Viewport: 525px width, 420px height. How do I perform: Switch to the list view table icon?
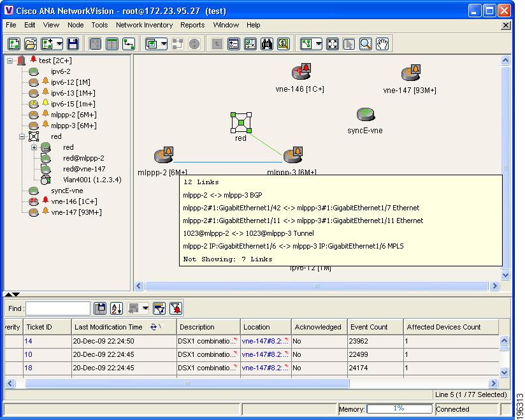tap(112, 44)
